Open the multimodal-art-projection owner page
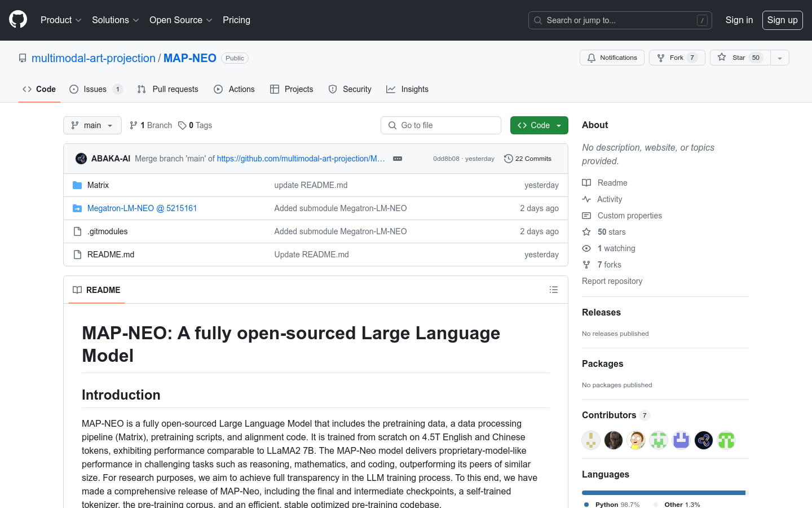Viewport: 812px width, 508px height. 94,58
